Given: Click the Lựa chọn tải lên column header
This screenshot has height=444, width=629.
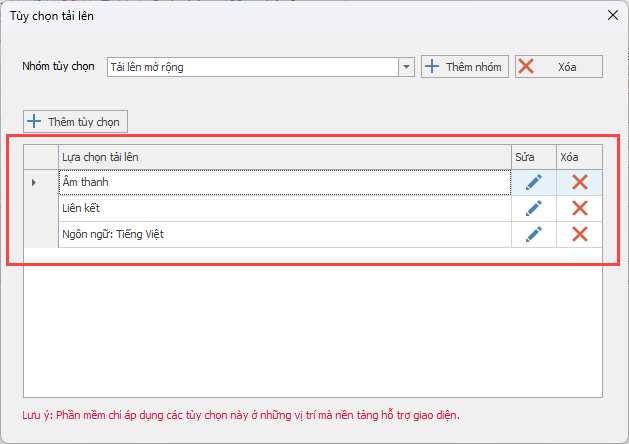Looking at the screenshot, I should [x=284, y=157].
